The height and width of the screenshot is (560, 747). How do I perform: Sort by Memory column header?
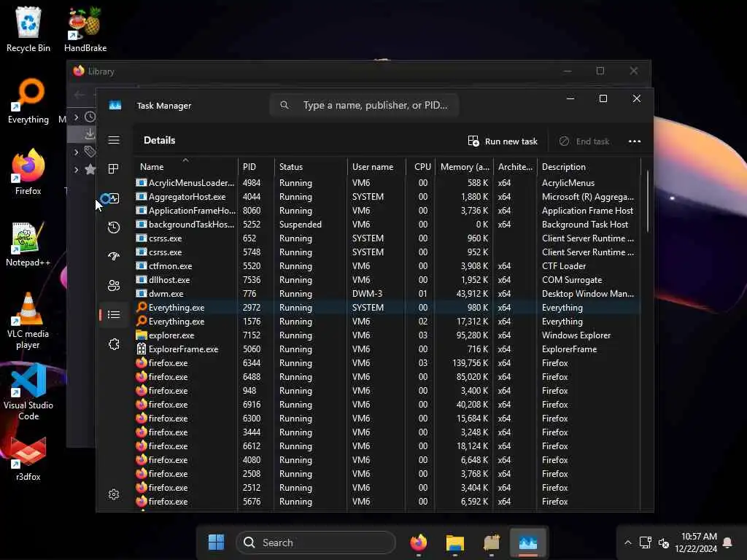click(x=464, y=167)
